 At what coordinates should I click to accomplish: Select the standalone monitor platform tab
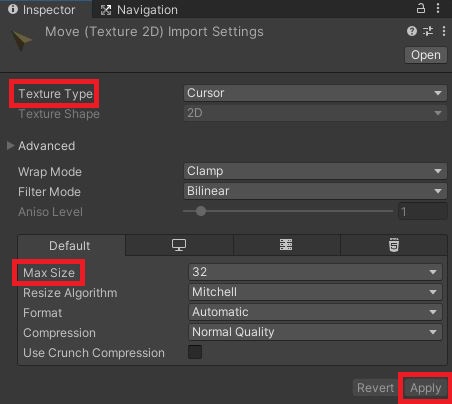point(179,245)
